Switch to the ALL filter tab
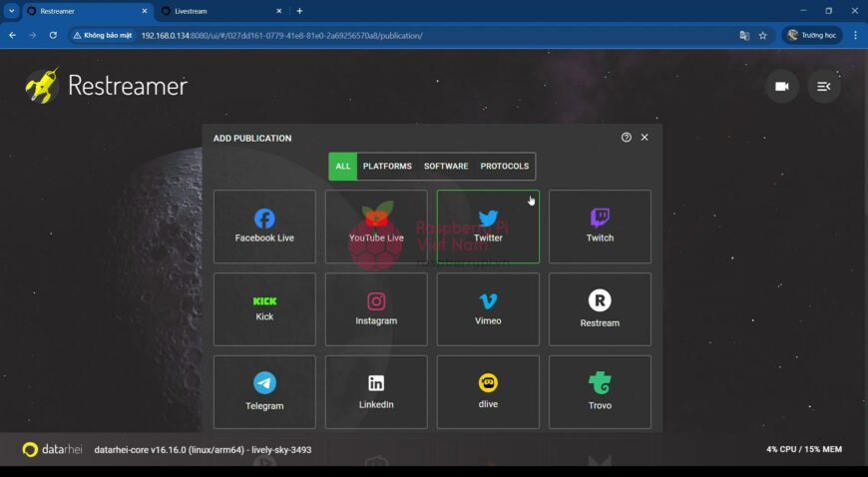This screenshot has width=868, height=477. click(343, 167)
